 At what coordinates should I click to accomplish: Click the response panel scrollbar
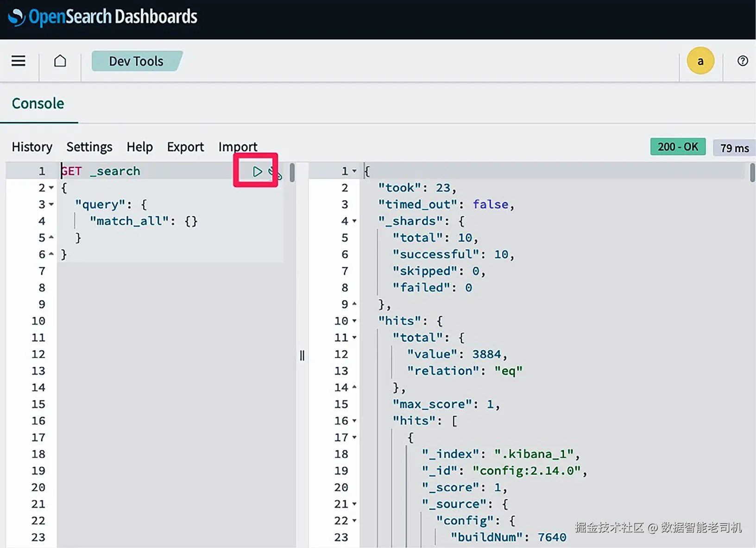pyautogui.click(x=752, y=172)
